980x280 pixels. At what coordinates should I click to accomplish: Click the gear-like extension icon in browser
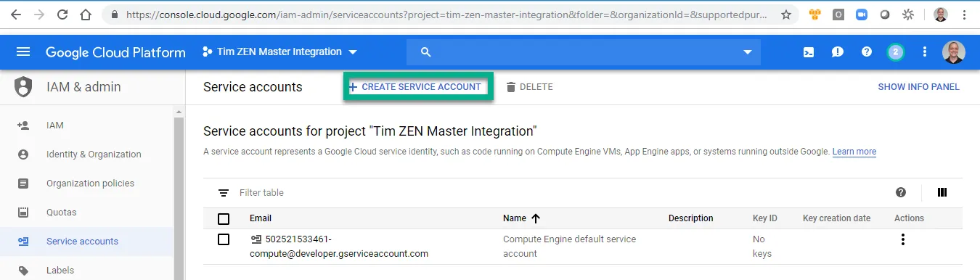908,15
